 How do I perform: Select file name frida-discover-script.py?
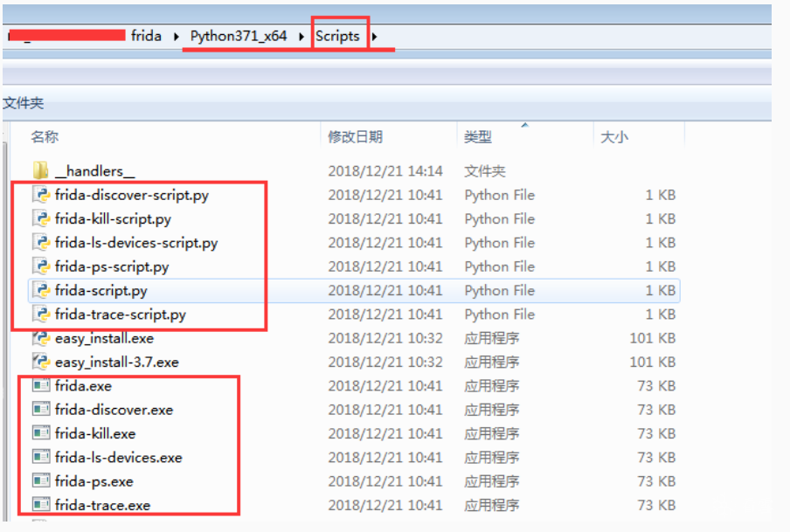point(131,195)
